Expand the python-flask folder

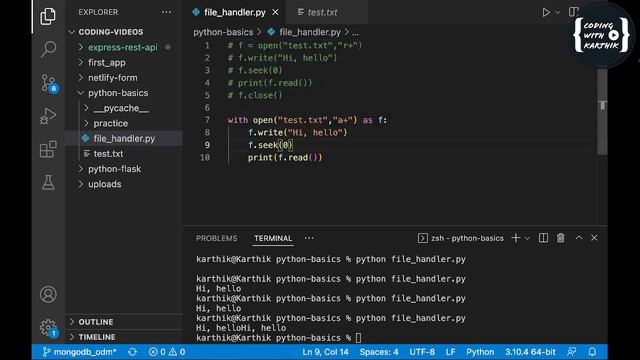[x=114, y=169]
